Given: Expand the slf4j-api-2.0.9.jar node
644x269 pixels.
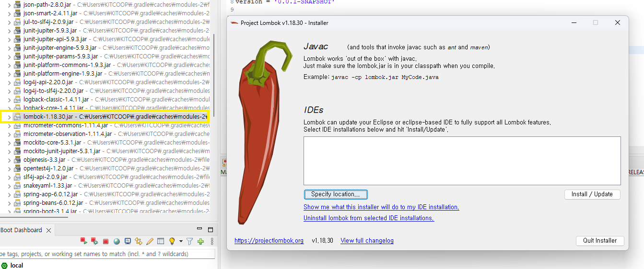Looking at the screenshot, I should 9,177.
